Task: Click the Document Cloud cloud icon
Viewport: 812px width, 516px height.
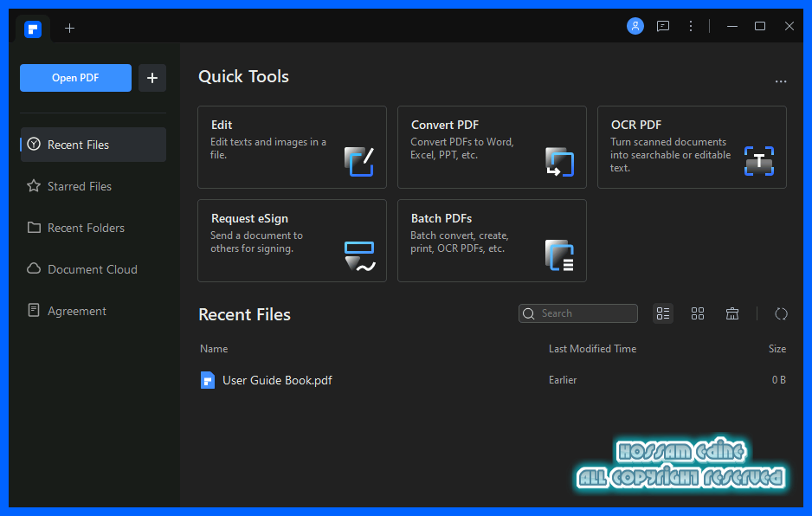Action: click(x=34, y=268)
